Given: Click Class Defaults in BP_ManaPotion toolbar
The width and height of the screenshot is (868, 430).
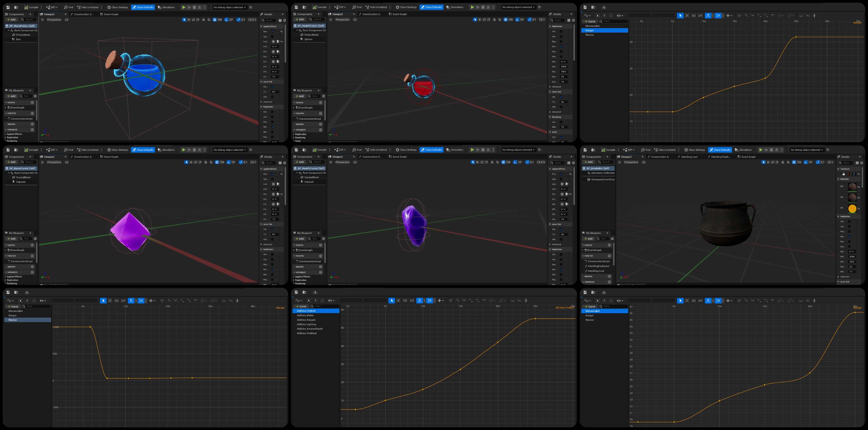Looking at the screenshot, I should pos(143,7).
